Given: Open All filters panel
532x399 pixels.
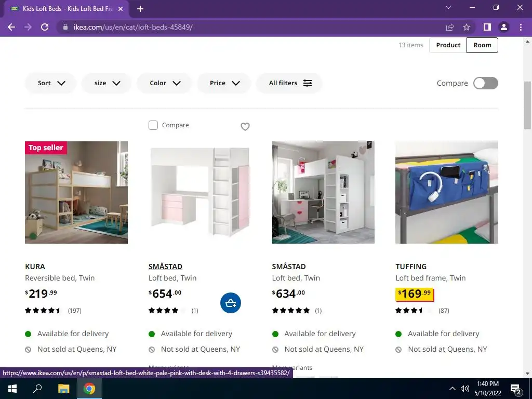Looking at the screenshot, I should point(289,83).
